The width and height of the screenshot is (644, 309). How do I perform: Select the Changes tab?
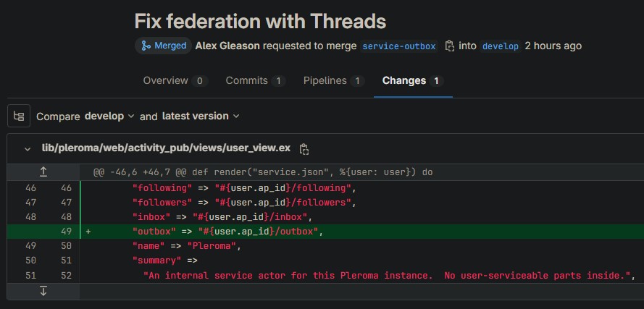click(x=413, y=81)
